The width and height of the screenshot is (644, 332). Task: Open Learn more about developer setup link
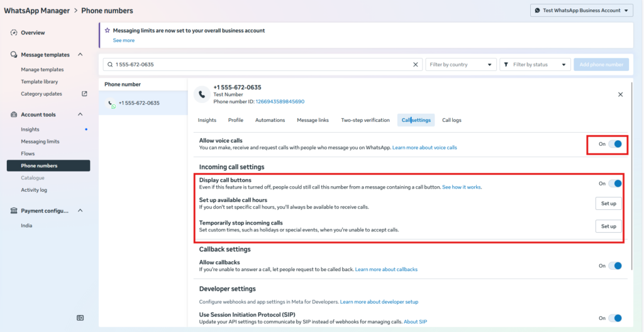tap(379, 302)
